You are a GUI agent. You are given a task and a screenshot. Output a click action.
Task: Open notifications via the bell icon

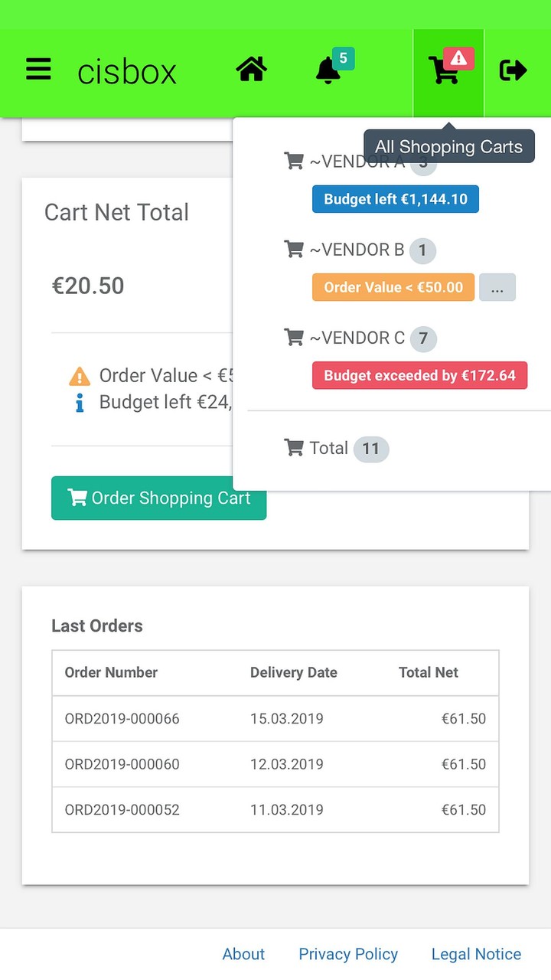coord(328,70)
